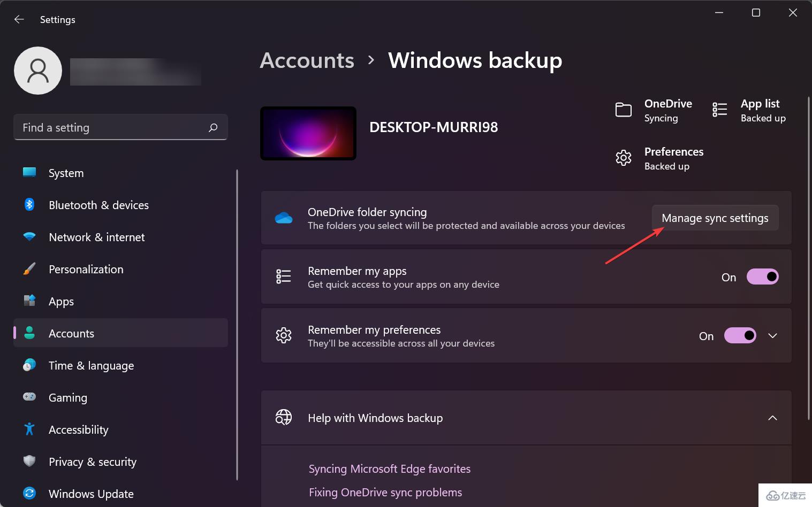Collapse the Help with Windows backup section
The height and width of the screenshot is (507, 812).
(772, 418)
